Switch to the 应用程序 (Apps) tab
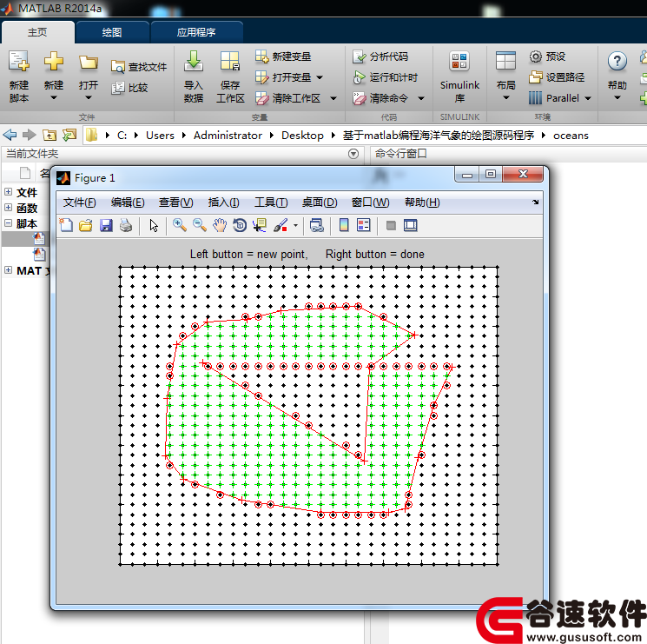 pyautogui.click(x=196, y=32)
